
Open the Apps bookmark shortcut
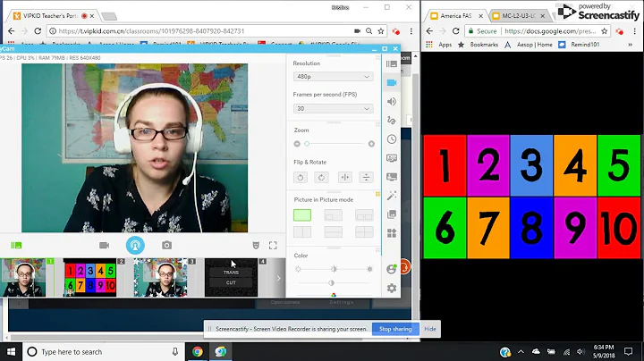coord(439,45)
